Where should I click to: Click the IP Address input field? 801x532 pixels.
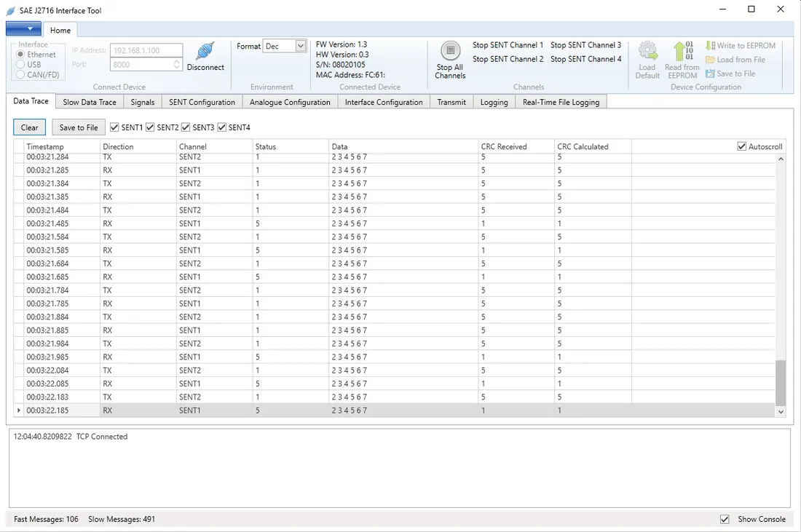146,50
